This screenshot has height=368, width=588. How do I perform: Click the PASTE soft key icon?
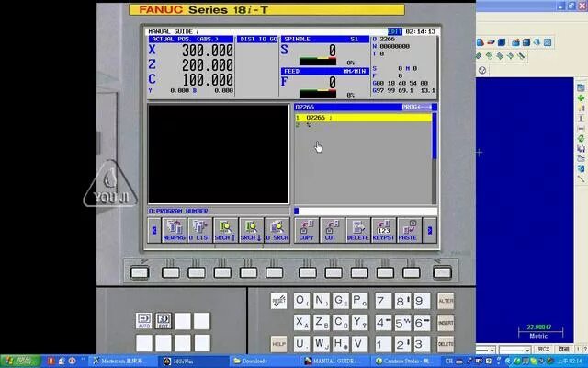point(409,230)
